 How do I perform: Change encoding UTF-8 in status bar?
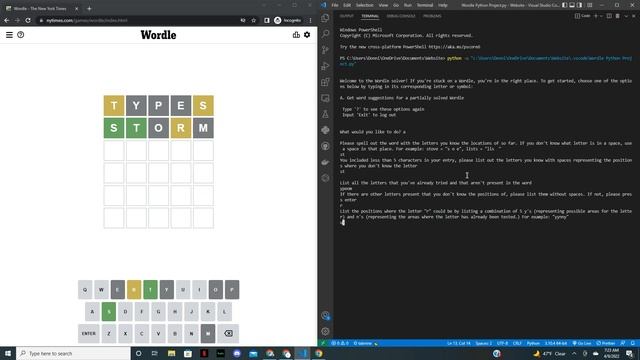tap(502, 343)
